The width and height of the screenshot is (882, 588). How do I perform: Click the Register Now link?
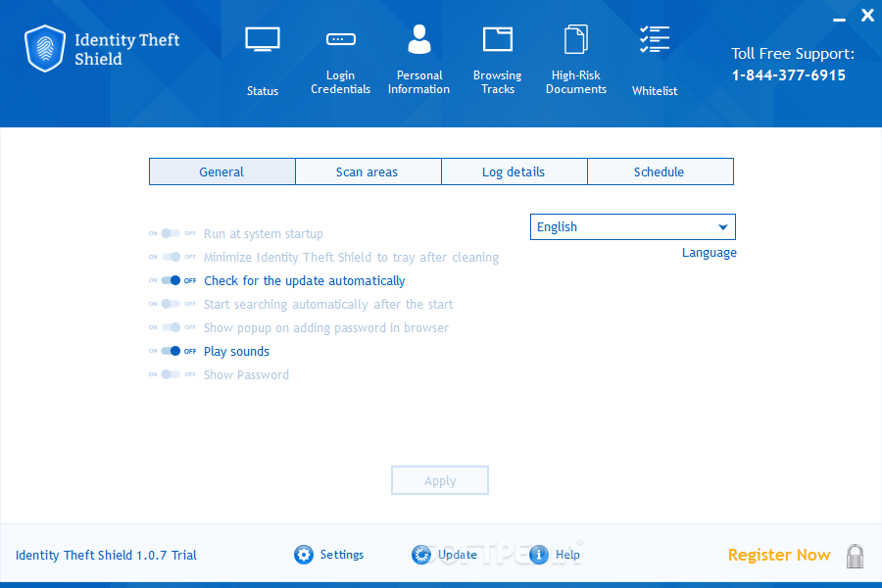point(779,555)
